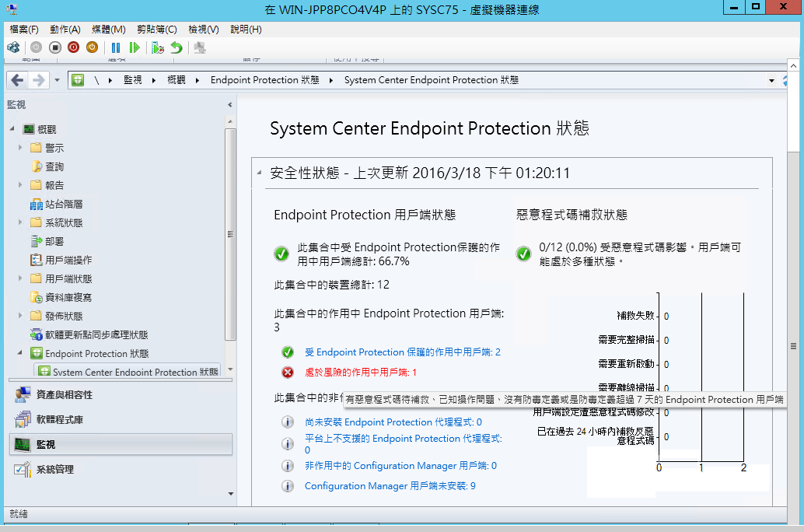Viewport: 804px width, 532px height.
Task: Go forward with the navigation arrow
Action: point(38,80)
